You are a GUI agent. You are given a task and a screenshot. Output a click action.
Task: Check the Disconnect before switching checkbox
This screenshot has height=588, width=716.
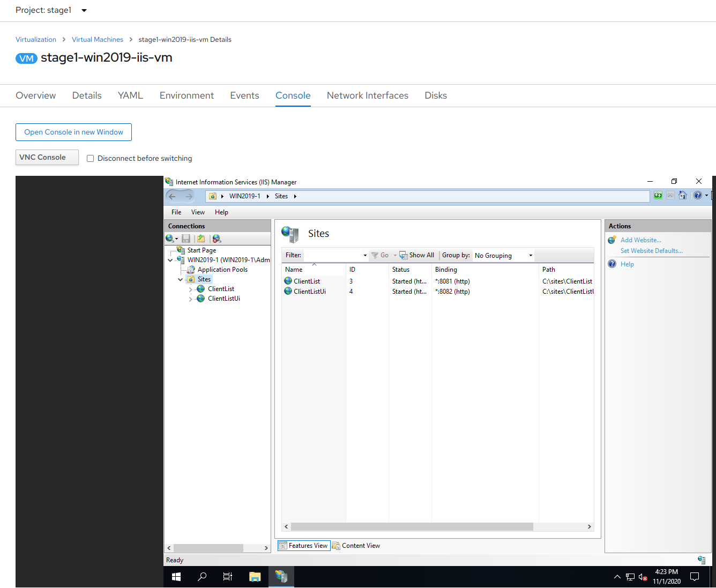click(x=90, y=158)
